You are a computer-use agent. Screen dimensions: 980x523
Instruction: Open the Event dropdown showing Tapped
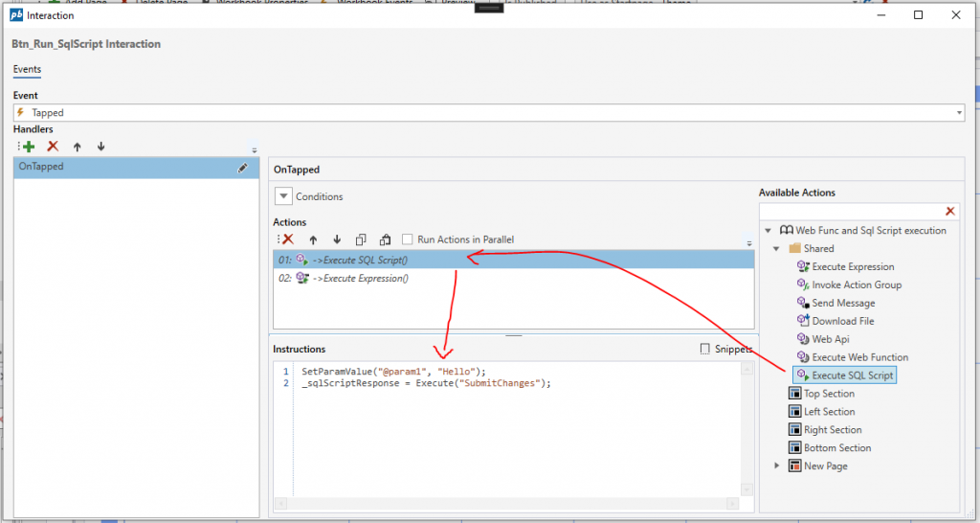pos(959,113)
